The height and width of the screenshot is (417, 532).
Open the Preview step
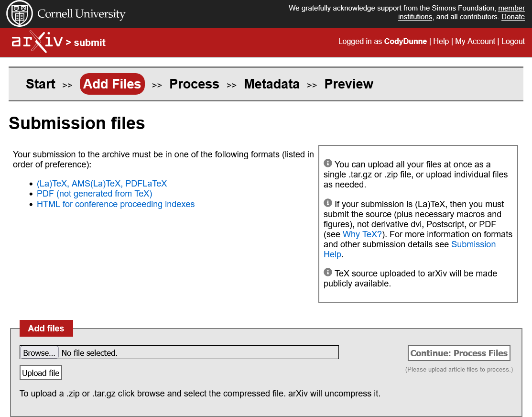coord(348,84)
